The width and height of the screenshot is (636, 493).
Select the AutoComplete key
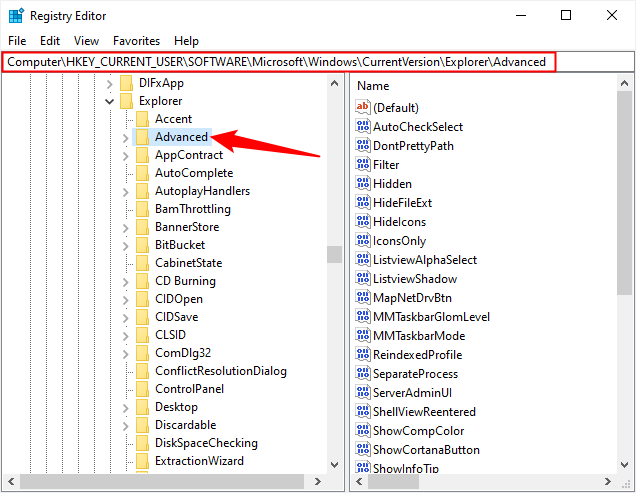(194, 173)
